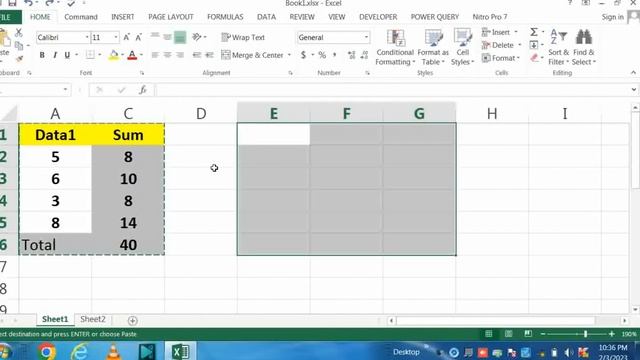
Task: Toggle Merge & Center
Action: tap(253, 55)
